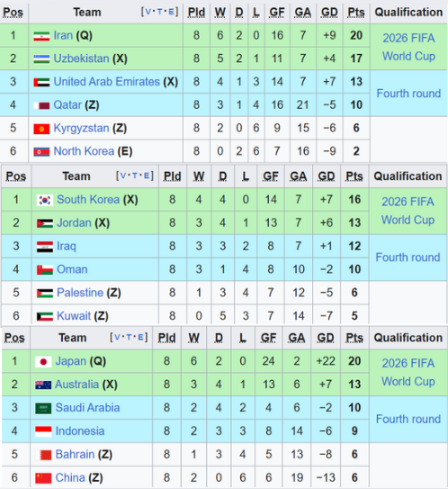Click the E edit link in second table header
Viewport: 448px width, 489px height.
147,176
